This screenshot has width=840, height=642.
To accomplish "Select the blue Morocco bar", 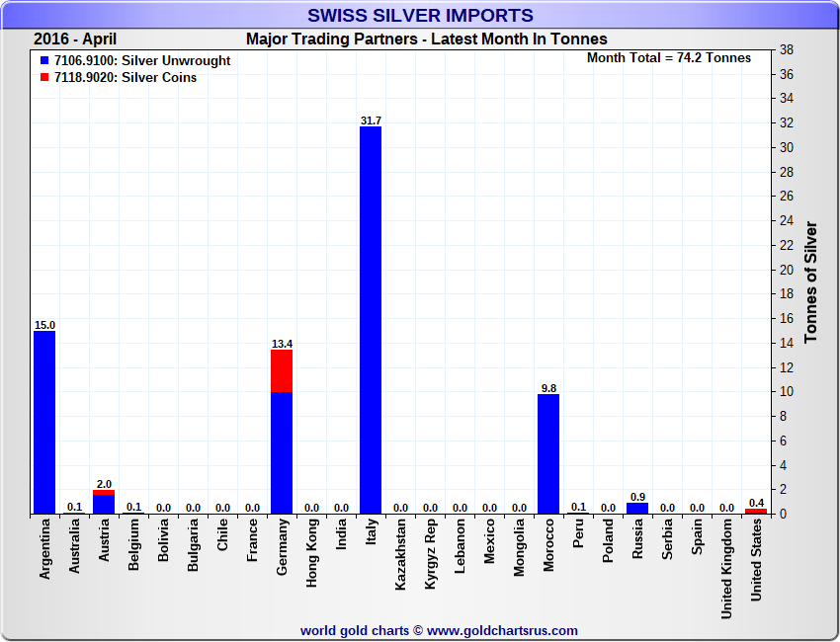I will point(548,453).
